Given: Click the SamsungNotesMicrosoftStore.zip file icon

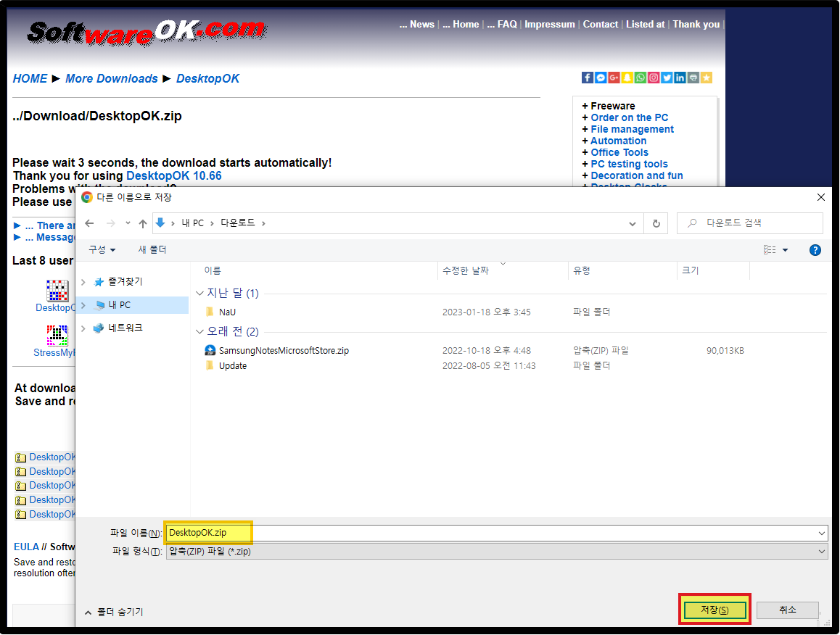Looking at the screenshot, I should click(x=210, y=350).
